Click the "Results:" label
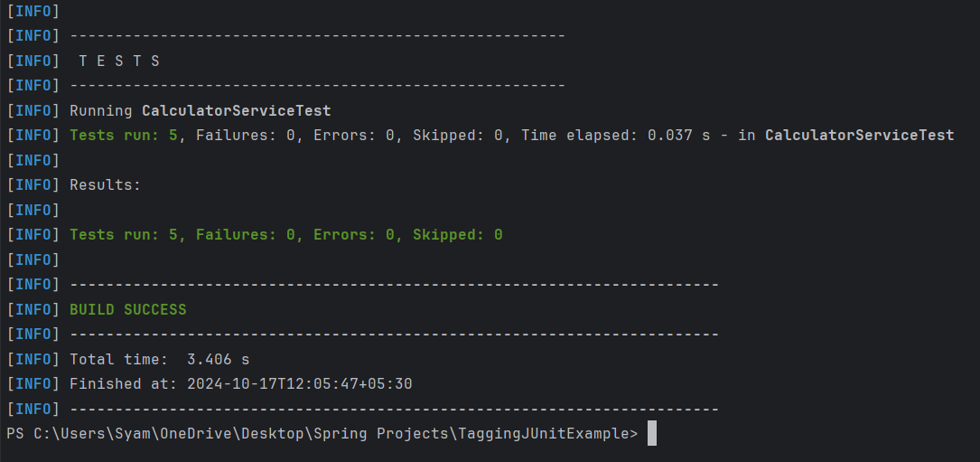The image size is (980, 462). 105,185
